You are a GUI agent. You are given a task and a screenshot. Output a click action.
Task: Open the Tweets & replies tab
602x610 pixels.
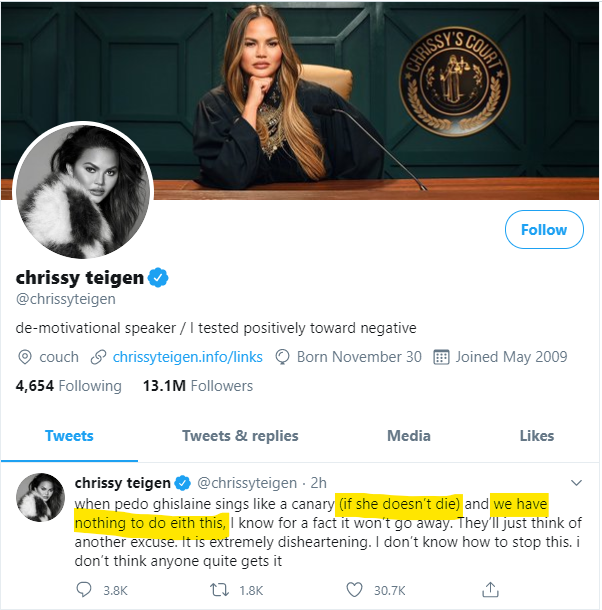tap(240, 436)
